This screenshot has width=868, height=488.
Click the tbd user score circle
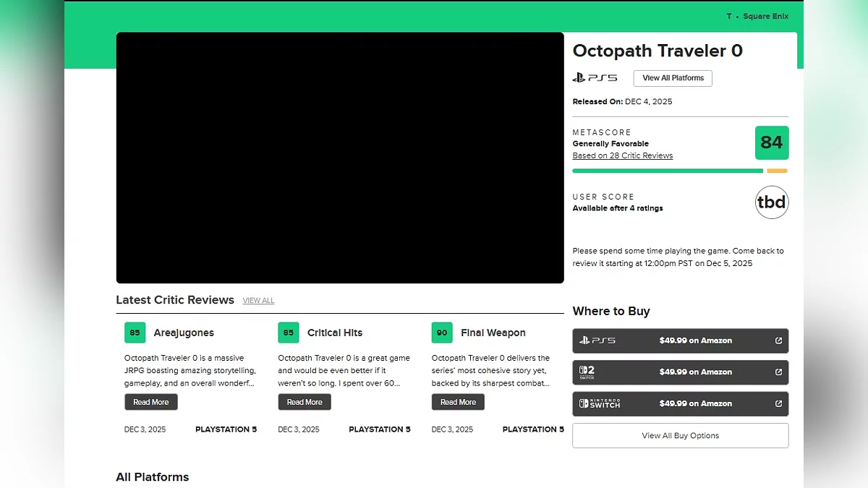click(x=771, y=202)
